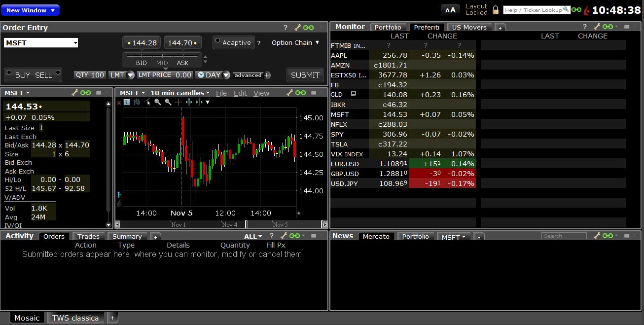Image resolution: width=644 pixels, height=325 pixels.
Task: Open the ALL filter dropdown in Activity
Action: [x=253, y=236]
